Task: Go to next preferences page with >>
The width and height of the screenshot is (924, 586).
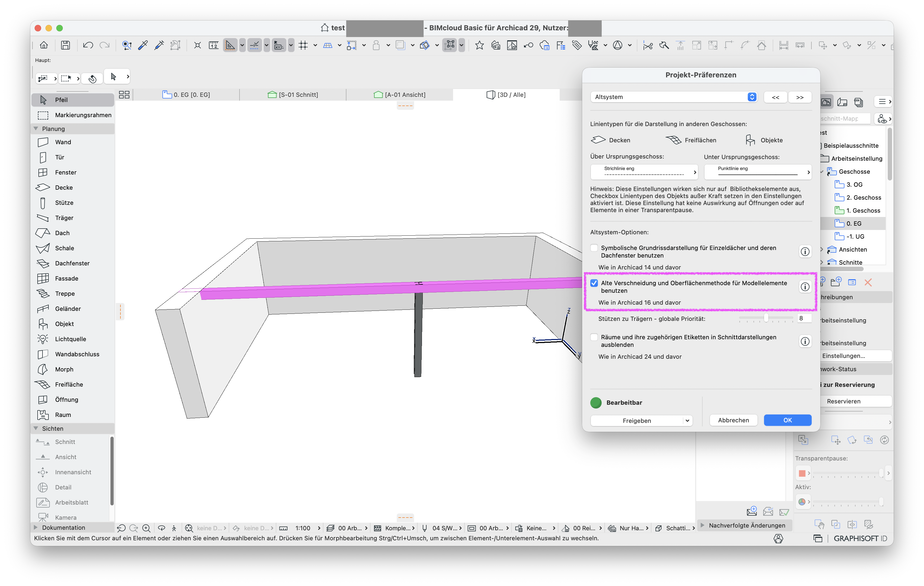Action: 800,97
